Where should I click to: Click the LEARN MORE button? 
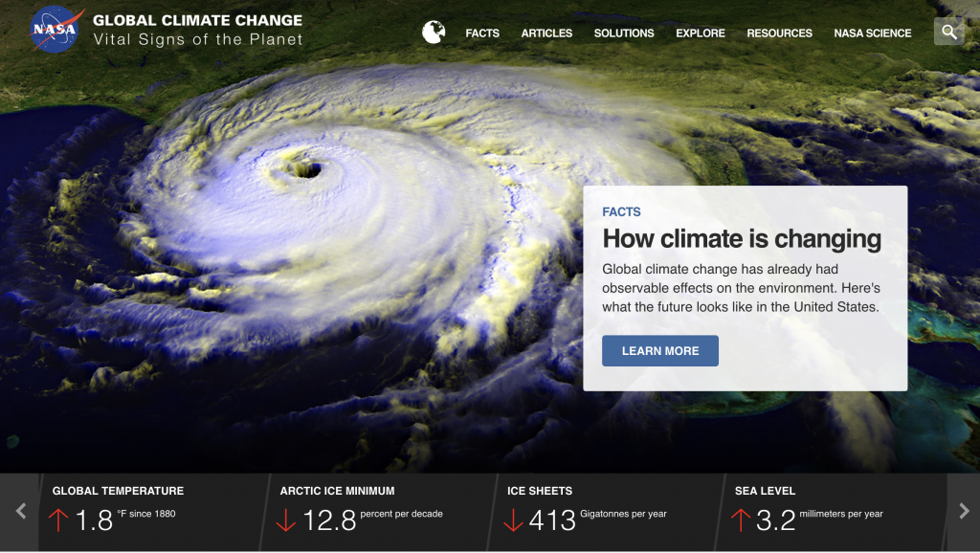(659, 350)
